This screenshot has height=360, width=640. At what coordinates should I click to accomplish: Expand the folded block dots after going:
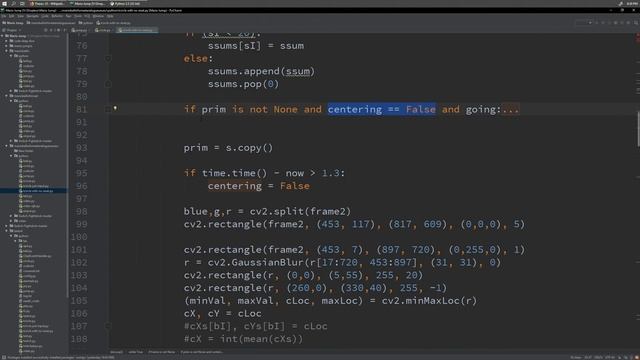[x=511, y=109]
